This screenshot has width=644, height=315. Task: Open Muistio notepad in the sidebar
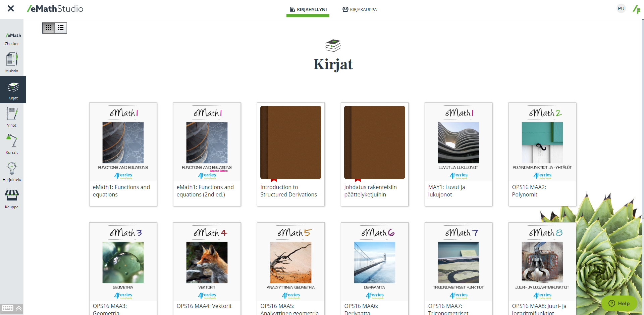point(12,62)
